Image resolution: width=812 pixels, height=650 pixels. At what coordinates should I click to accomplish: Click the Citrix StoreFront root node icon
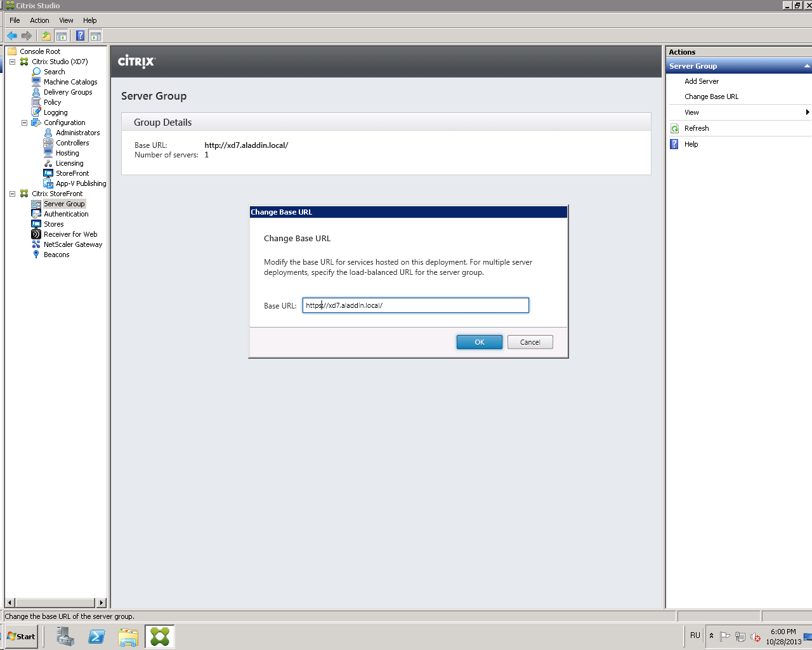pos(24,194)
